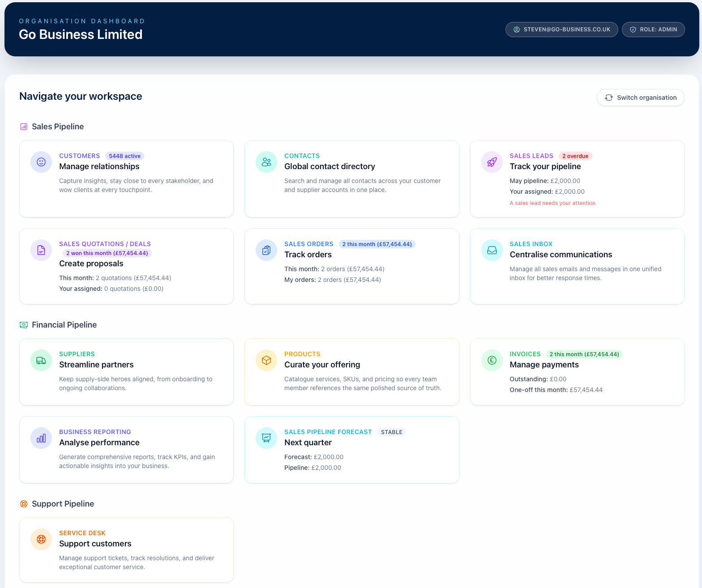This screenshot has height=588, width=702.
Task: Click the user icon beside the email
Action: pos(516,30)
